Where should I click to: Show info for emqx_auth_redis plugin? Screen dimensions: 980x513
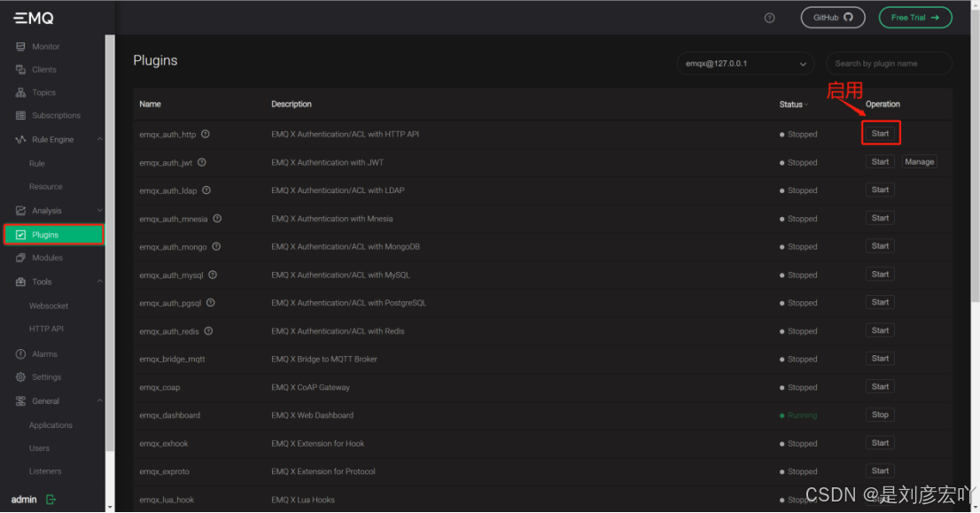pyautogui.click(x=209, y=330)
